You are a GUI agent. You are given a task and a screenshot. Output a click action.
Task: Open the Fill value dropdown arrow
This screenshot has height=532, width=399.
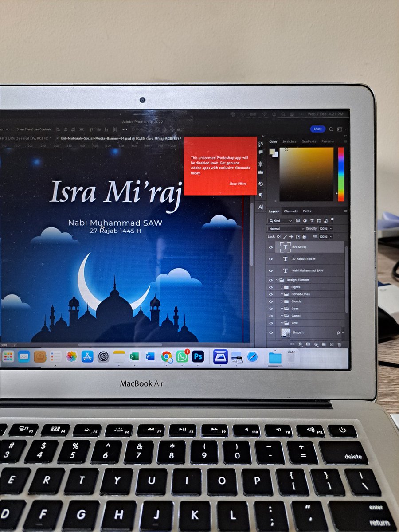(x=331, y=236)
